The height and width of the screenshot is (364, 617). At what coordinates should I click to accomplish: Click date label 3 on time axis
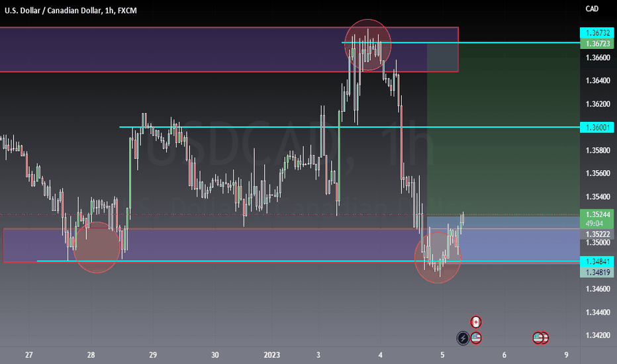pyautogui.click(x=318, y=355)
